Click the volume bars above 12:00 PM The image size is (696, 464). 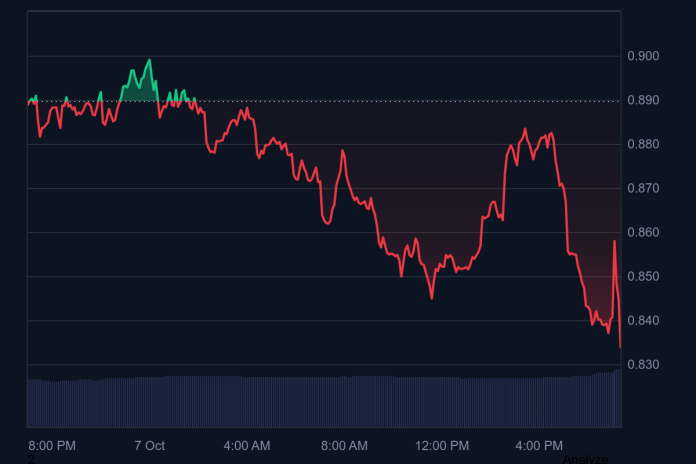point(442,400)
